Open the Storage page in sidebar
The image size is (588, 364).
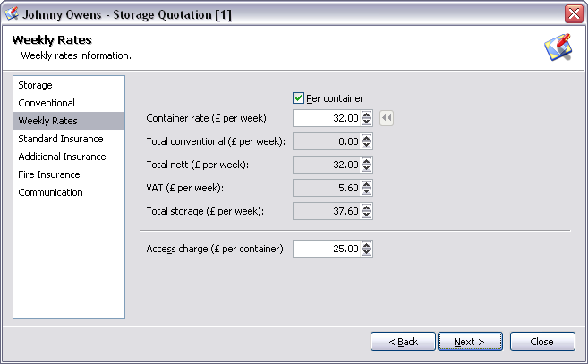point(36,85)
